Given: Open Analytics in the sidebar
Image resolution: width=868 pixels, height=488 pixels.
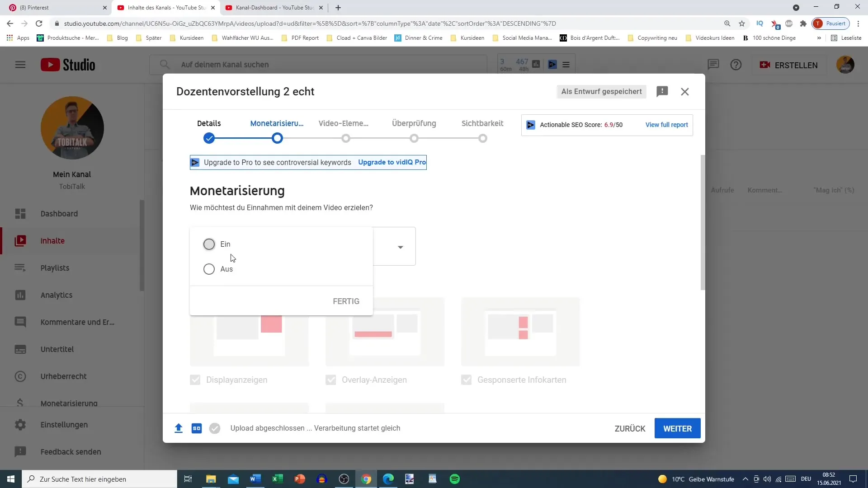Looking at the screenshot, I should click(x=57, y=295).
